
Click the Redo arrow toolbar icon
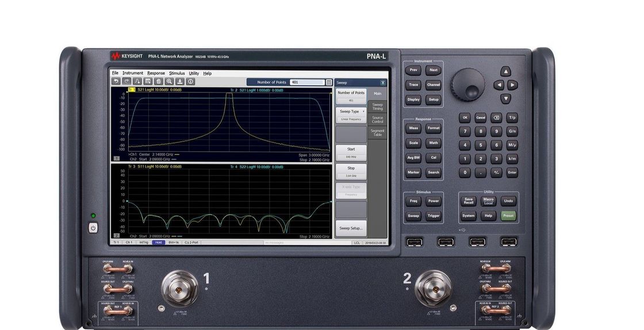pyautogui.click(x=127, y=82)
